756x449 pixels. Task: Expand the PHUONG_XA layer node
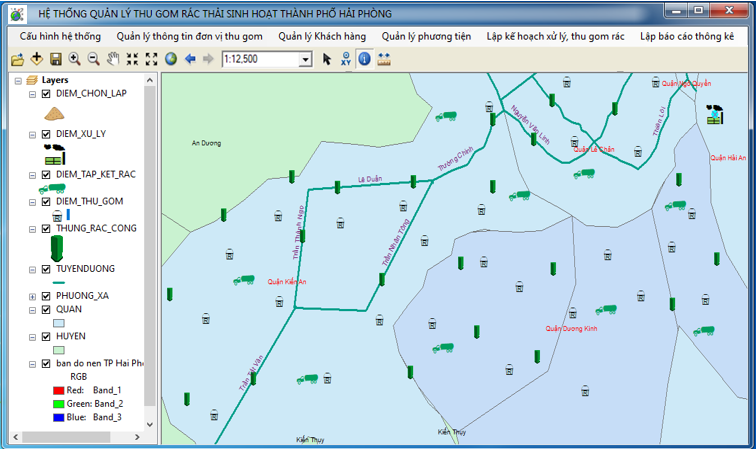[x=34, y=296]
